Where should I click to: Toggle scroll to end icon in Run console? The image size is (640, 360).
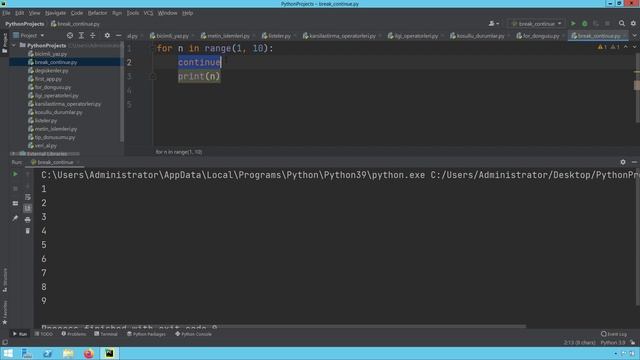coord(27,208)
